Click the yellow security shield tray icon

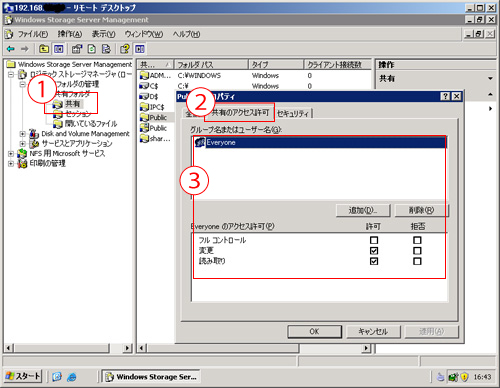click(464, 377)
